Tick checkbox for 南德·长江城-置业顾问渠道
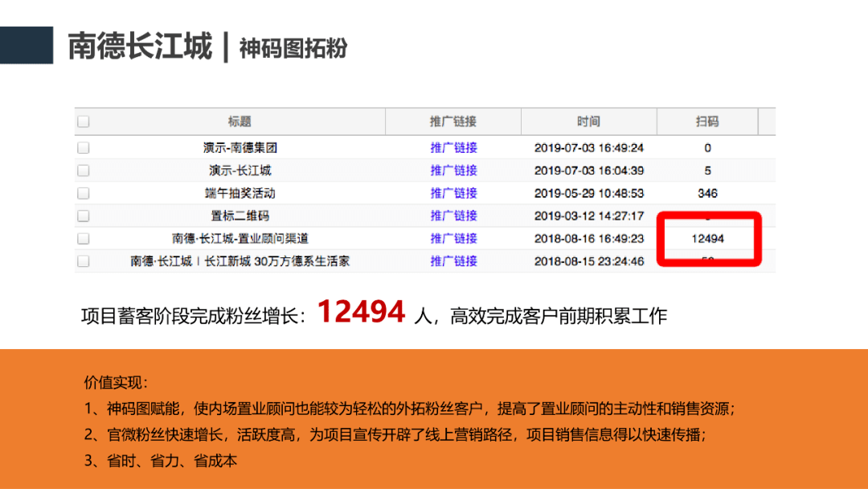Viewport: 868px width, 489px height. [84, 239]
